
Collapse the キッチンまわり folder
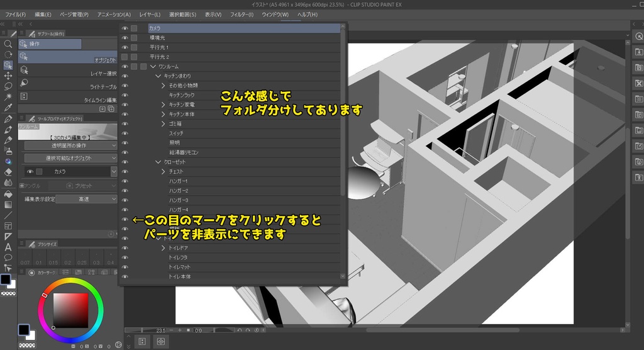(158, 76)
